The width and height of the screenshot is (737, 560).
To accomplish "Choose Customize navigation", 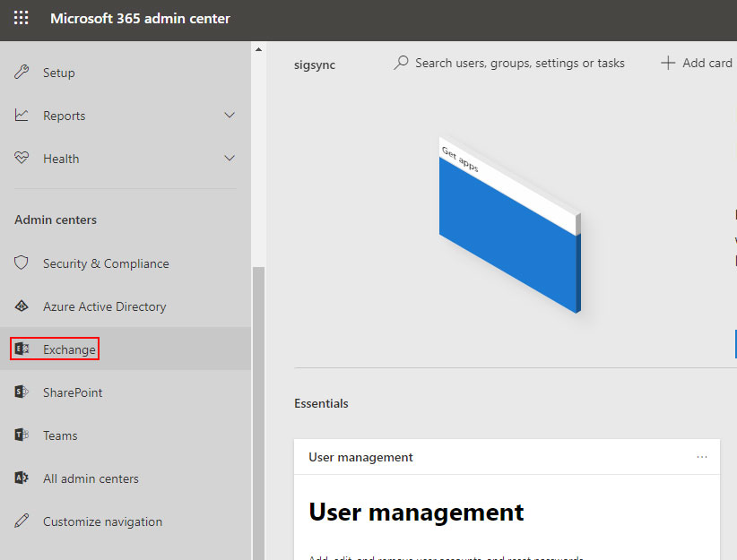I will pyautogui.click(x=126, y=521).
